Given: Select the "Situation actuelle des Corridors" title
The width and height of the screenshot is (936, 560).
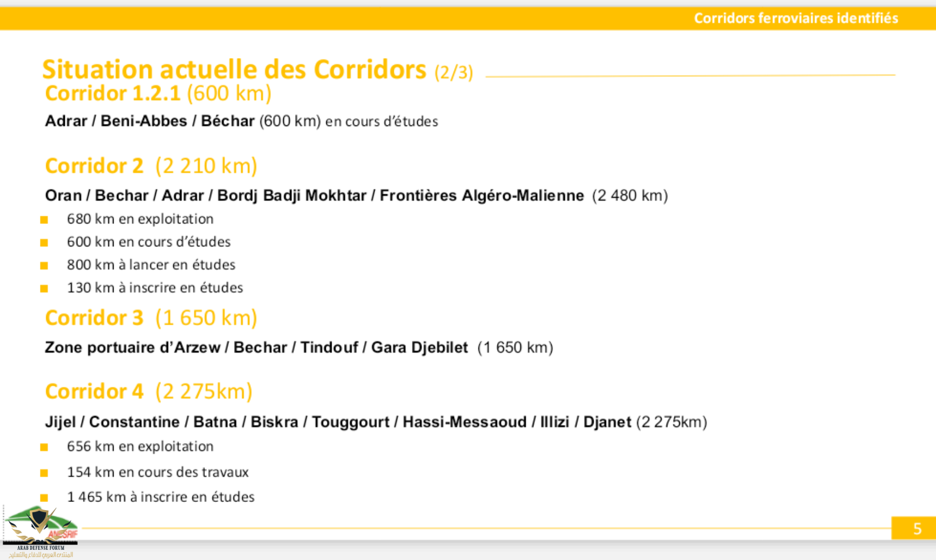Looking at the screenshot, I should 234,69.
